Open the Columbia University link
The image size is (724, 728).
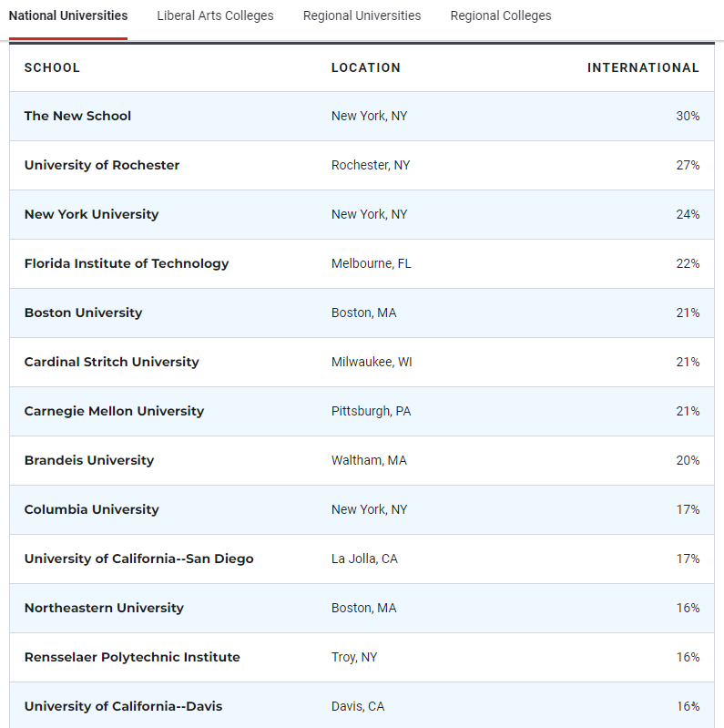[x=91, y=509]
